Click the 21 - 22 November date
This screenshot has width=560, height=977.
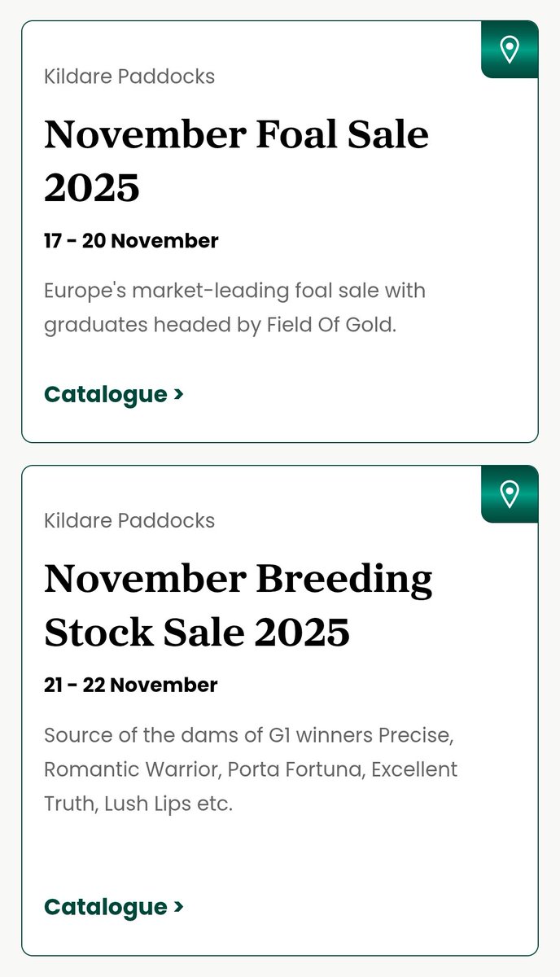click(x=130, y=685)
